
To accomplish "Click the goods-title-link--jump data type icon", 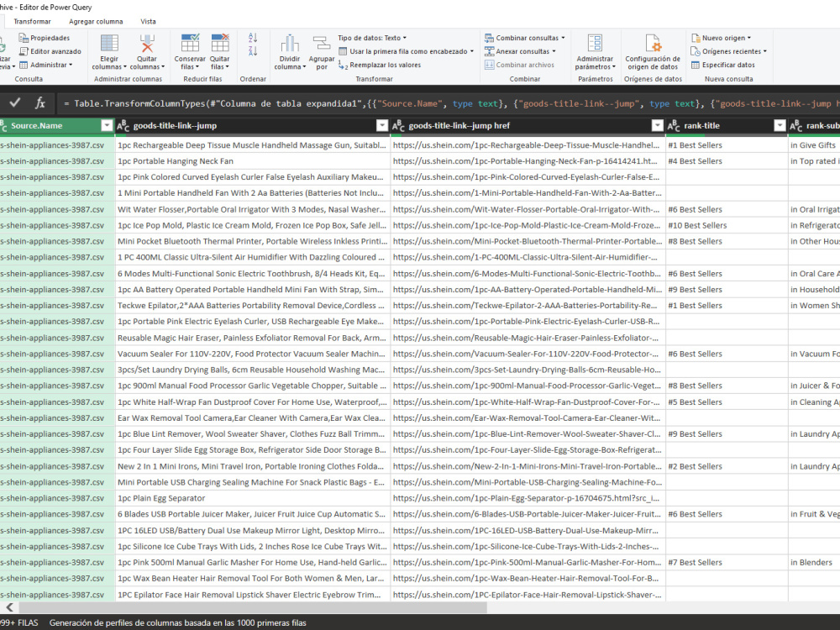I will [x=123, y=125].
